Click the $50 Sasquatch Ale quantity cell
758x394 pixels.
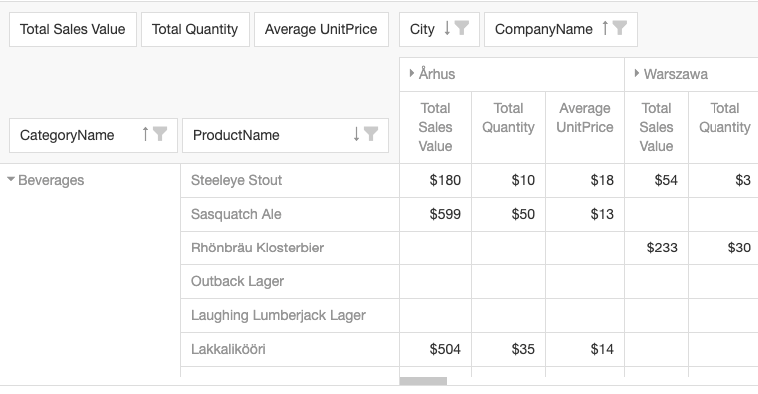point(508,214)
